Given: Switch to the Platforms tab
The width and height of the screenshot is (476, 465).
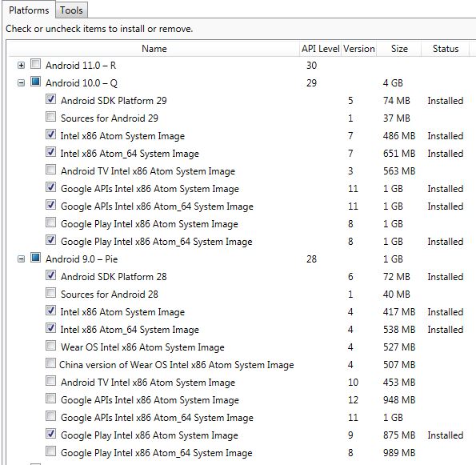Looking at the screenshot, I should pyautogui.click(x=29, y=10).
